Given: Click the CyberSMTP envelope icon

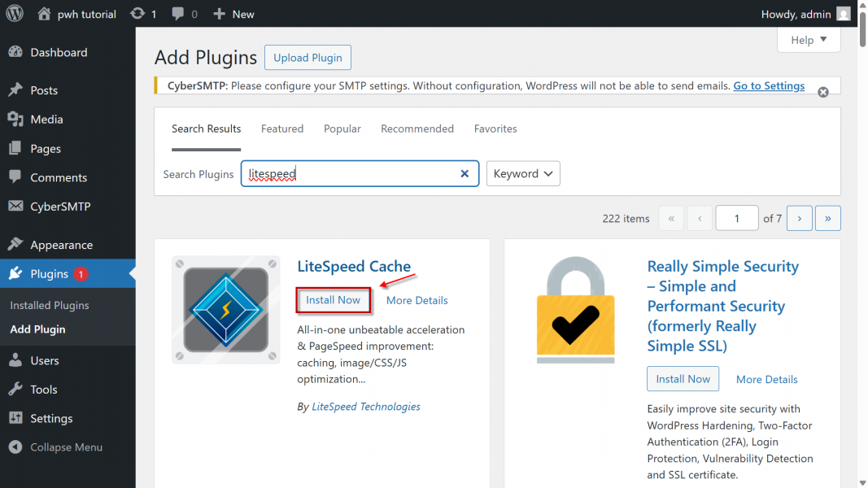Looking at the screenshot, I should pyautogui.click(x=15, y=206).
